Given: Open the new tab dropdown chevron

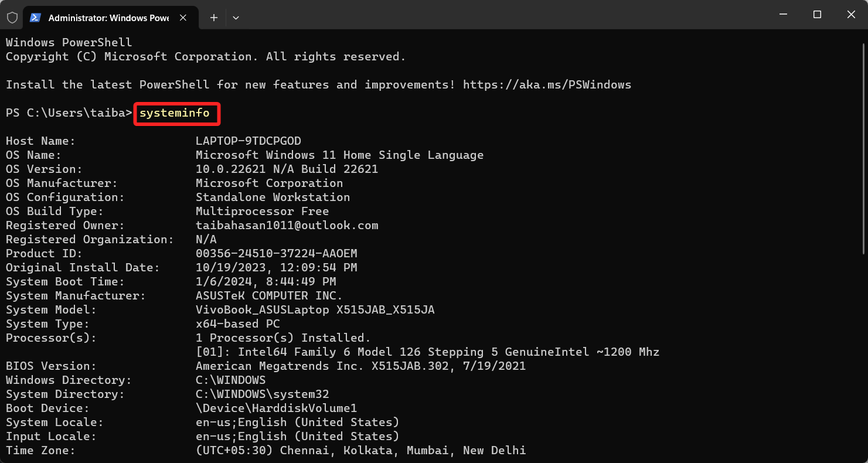Looking at the screenshot, I should [x=236, y=18].
